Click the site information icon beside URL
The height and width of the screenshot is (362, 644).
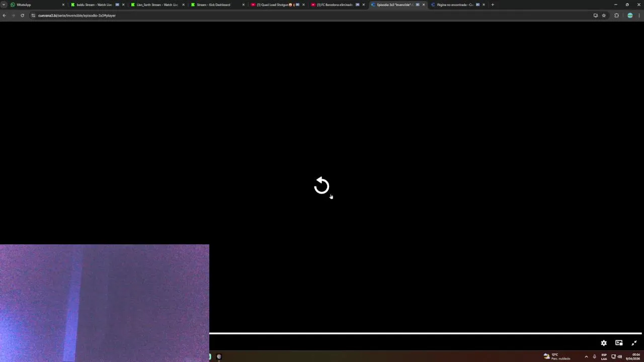[33, 15]
